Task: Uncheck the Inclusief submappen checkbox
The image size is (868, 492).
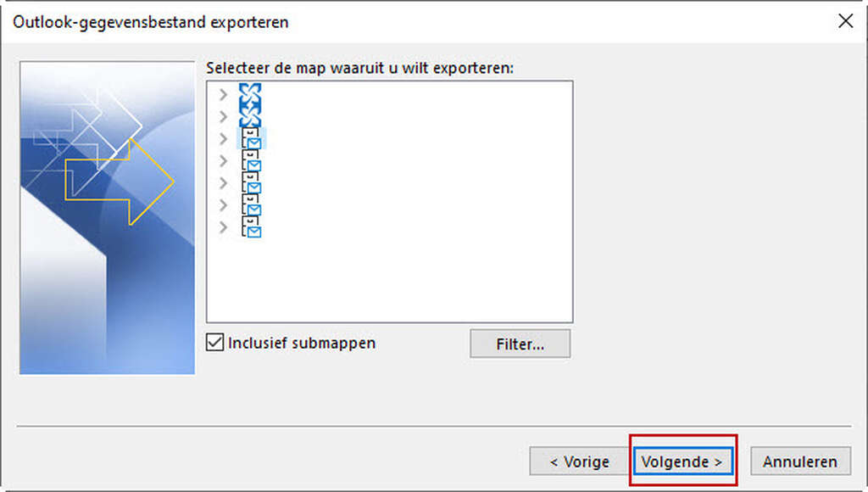Action: pos(214,343)
